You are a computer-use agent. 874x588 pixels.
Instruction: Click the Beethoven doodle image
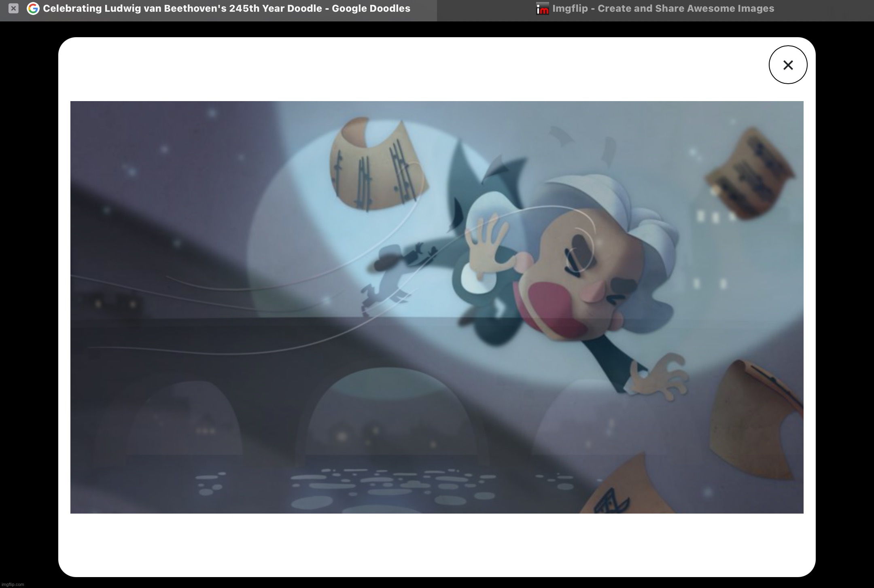[437, 307]
